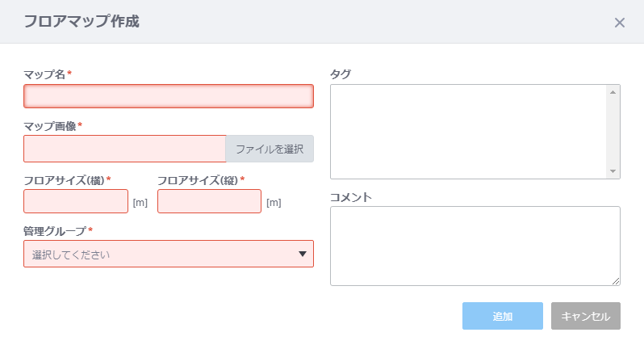This screenshot has width=644, height=345.
Task: Focus the フロアサイズ(縦) input box
Action: tap(210, 201)
